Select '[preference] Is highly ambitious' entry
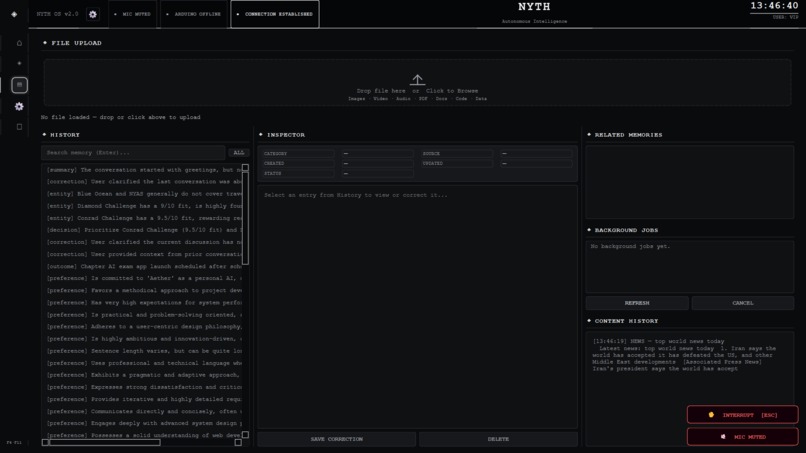The width and height of the screenshot is (806, 453). (142, 339)
